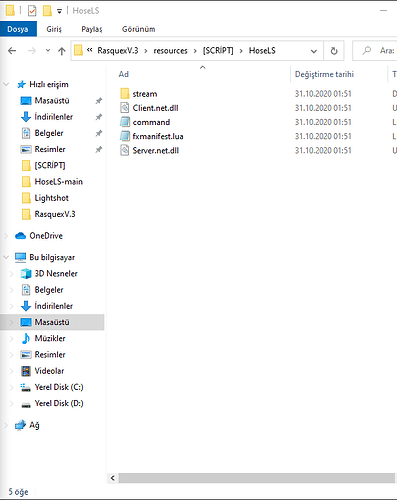Open address bar history dropdown
The image size is (397, 500).
click(314, 51)
